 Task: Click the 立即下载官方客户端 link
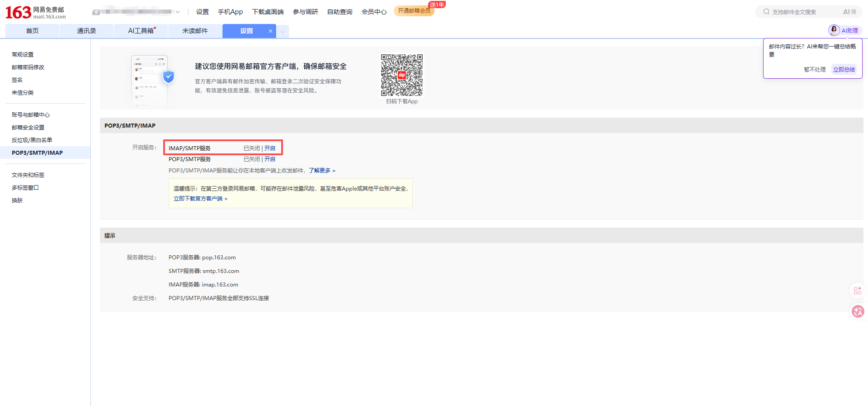coord(200,198)
